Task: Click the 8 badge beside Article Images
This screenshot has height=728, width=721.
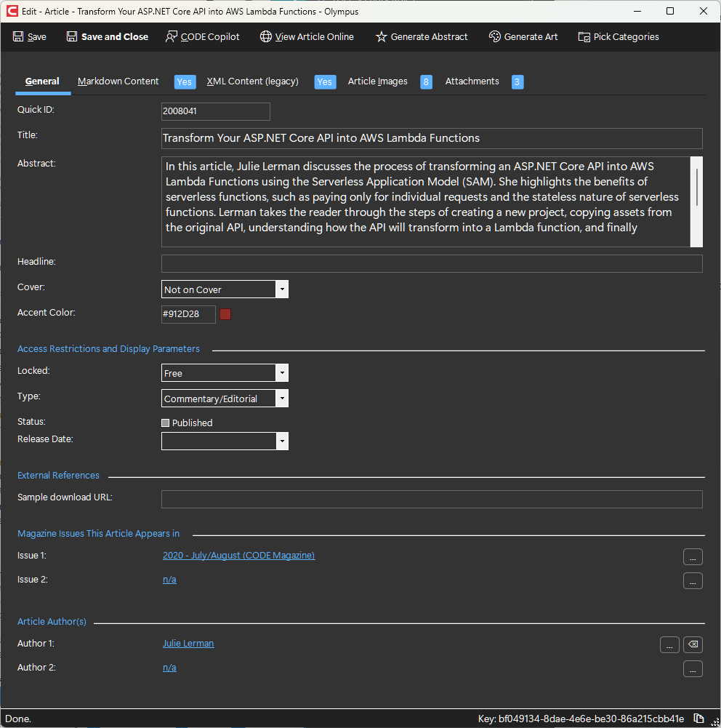Action: (426, 81)
